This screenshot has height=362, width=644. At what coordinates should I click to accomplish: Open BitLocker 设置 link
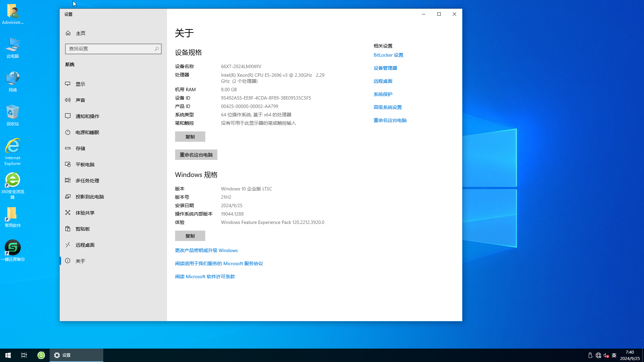point(388,55)
